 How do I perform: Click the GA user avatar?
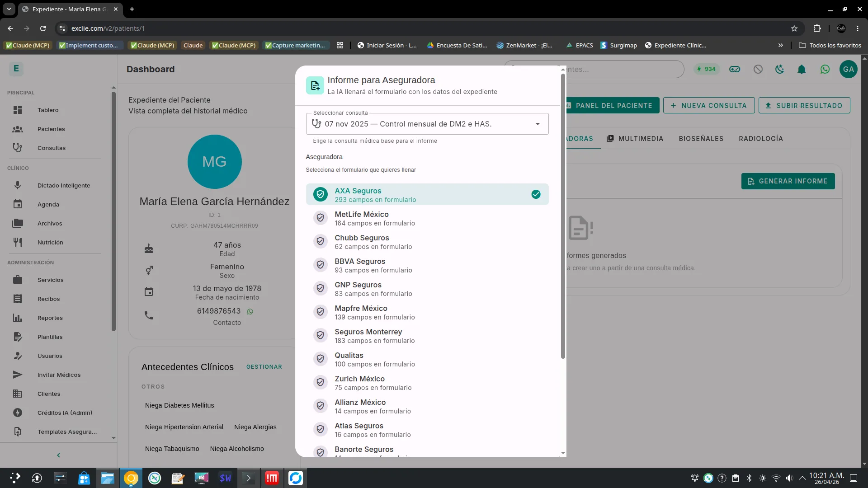[x=849, y=69]
